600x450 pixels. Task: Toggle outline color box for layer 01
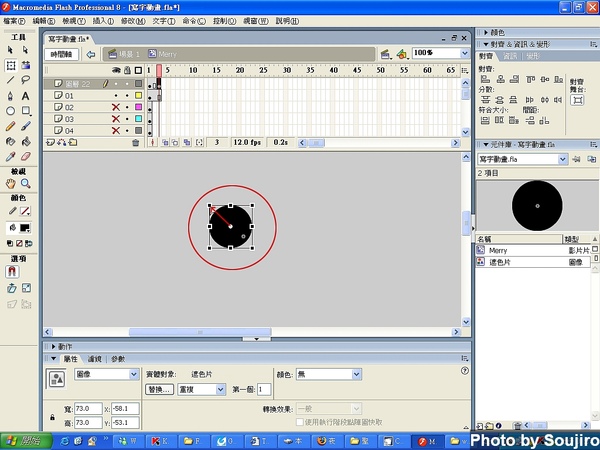pos(138,95)
